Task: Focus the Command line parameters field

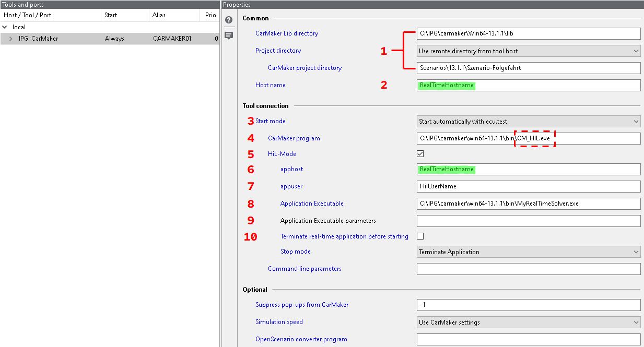Action: (x=529, y=269)
